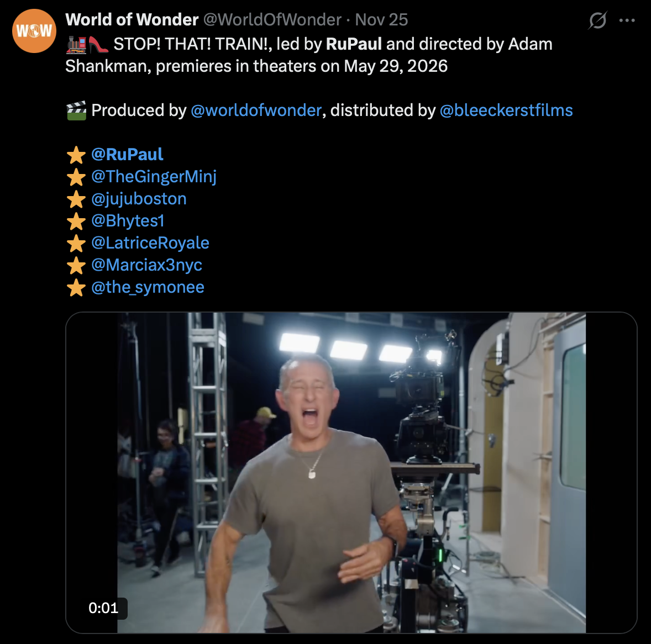Image resolution: width=651 pixels, height=644 pixels.
Task: Click the train emoji in the post
Action: pos(76,44)
